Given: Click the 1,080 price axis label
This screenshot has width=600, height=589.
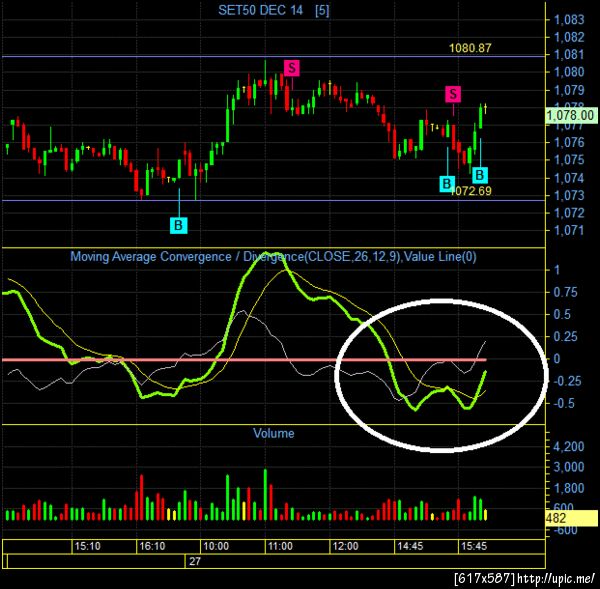Looking at the screenshot, I should click(569, 72).
